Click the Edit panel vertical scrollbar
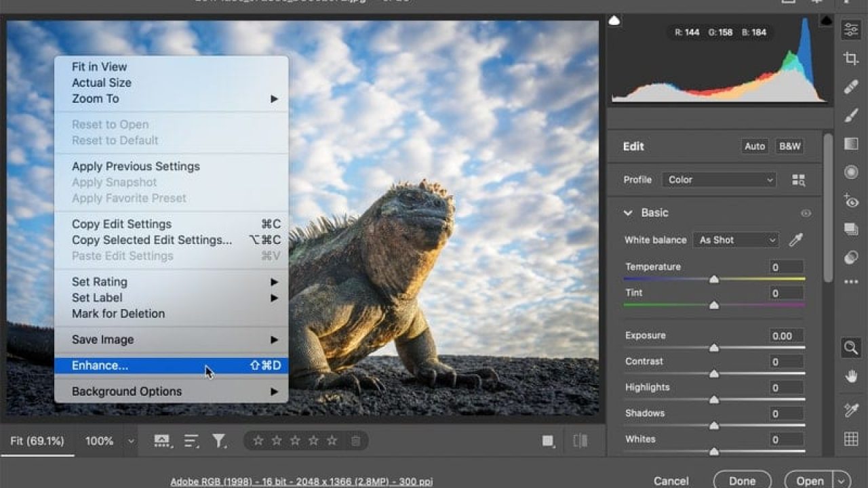 (x=828, y=207)
